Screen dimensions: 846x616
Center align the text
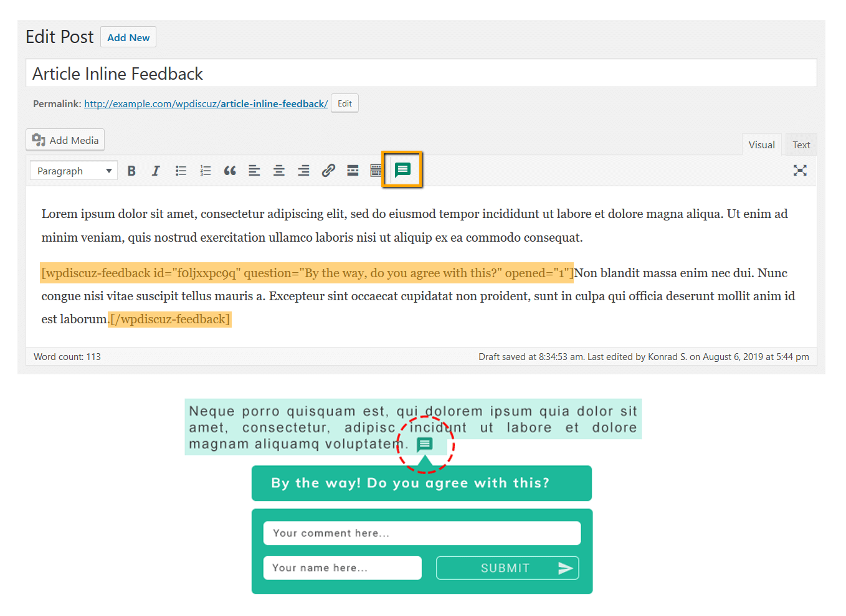point(279,171)
